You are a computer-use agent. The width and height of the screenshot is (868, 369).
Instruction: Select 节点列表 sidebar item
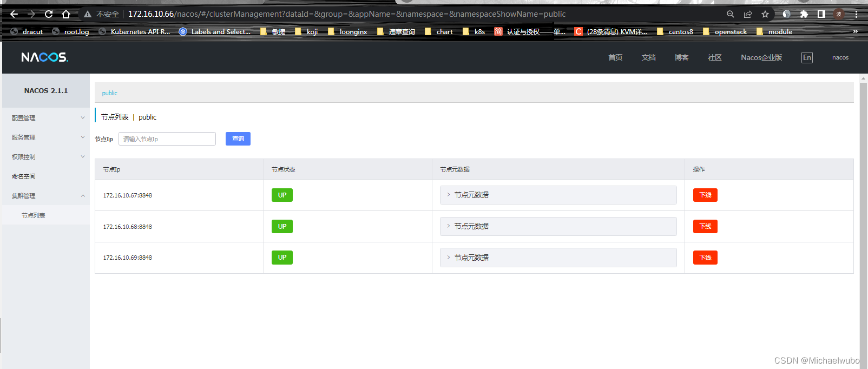[x=46, y=215]
